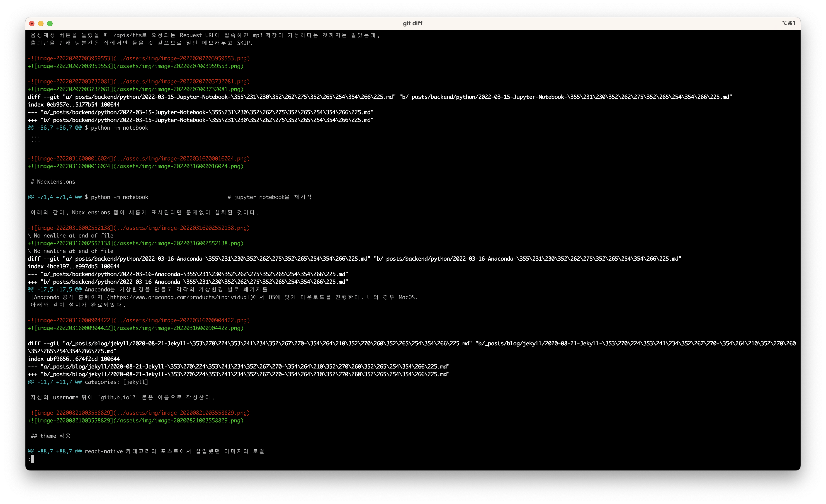Click the pager prompt cursor at bottom
This screenshot has width=826, height=504.
[32, 459]
